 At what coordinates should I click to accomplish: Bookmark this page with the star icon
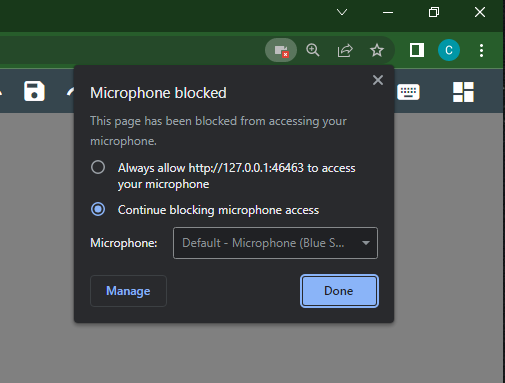tap(377, 51)
